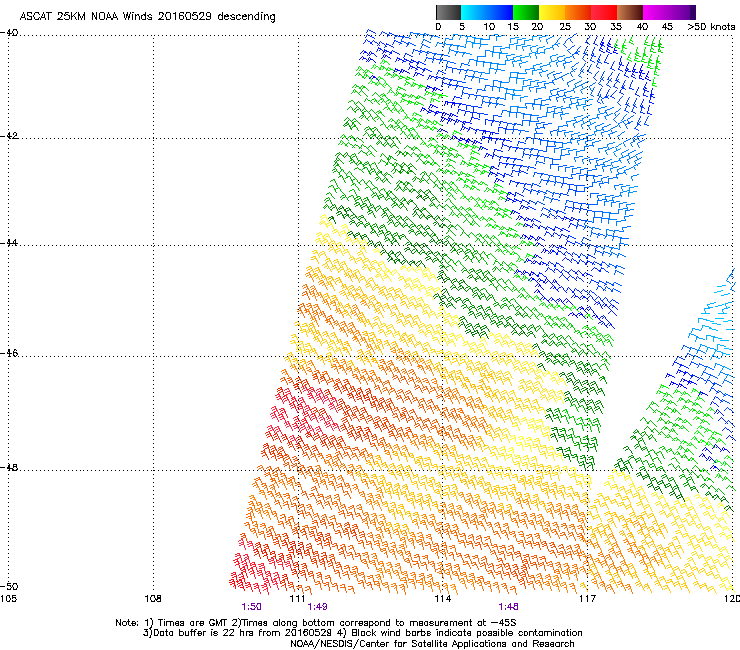The image size is (740, 650).
Task: Click the -46 latitude axis label
Action: click(x=9, y=353)
